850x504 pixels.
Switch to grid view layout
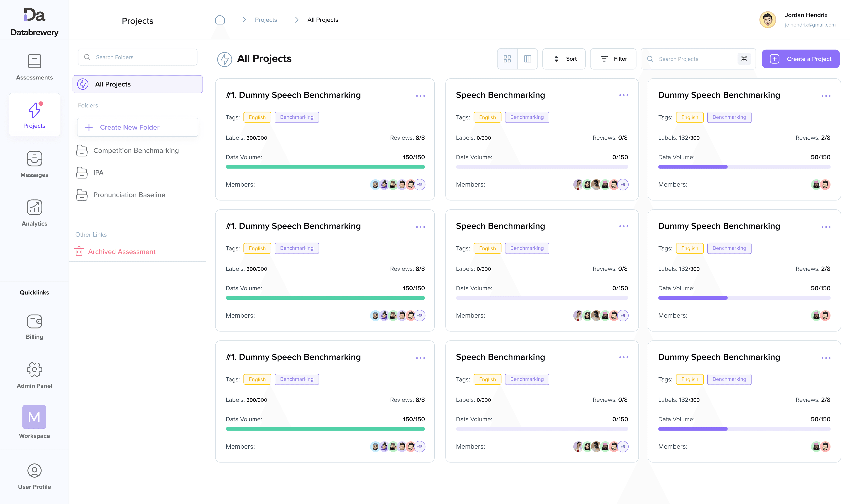coord(507,59)
